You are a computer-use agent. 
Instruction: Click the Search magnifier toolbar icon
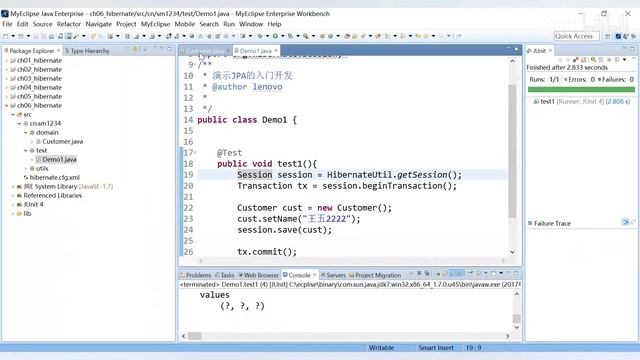[306, 36]
